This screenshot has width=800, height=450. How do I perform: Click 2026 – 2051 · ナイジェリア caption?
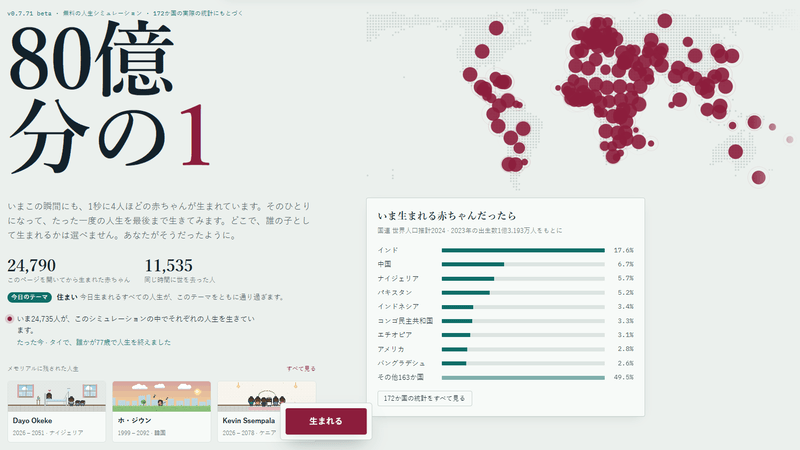coord(48,433)
